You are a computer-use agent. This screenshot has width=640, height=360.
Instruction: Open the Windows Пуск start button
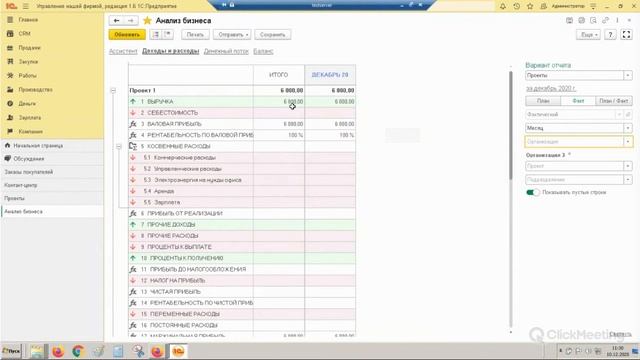[11, 351]
